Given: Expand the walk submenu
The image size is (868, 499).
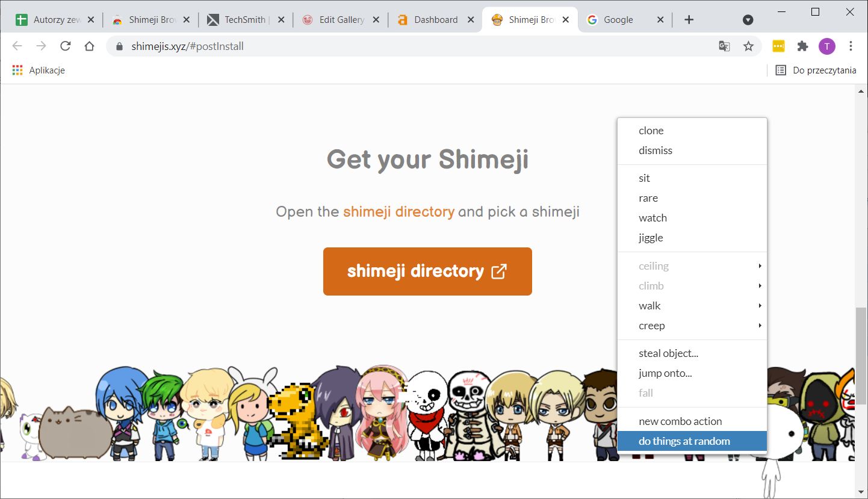Looking at the screenshot, I should coord(692,306).
